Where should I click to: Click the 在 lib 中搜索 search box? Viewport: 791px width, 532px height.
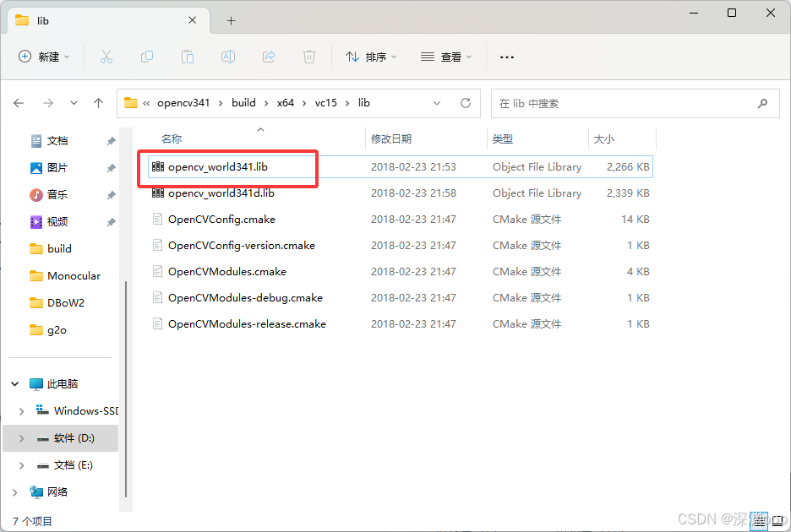[x=636, y=103]
